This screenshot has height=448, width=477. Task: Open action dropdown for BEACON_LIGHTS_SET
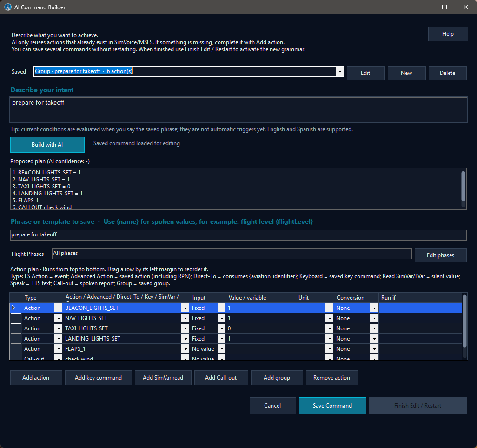[x=185, y=308]
